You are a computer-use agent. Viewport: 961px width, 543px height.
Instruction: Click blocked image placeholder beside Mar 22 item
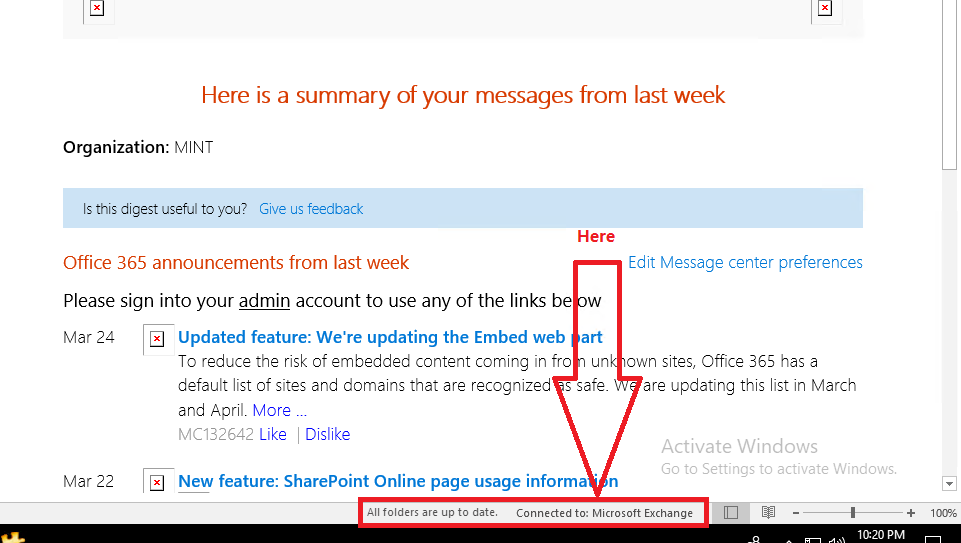pos(158,482)
